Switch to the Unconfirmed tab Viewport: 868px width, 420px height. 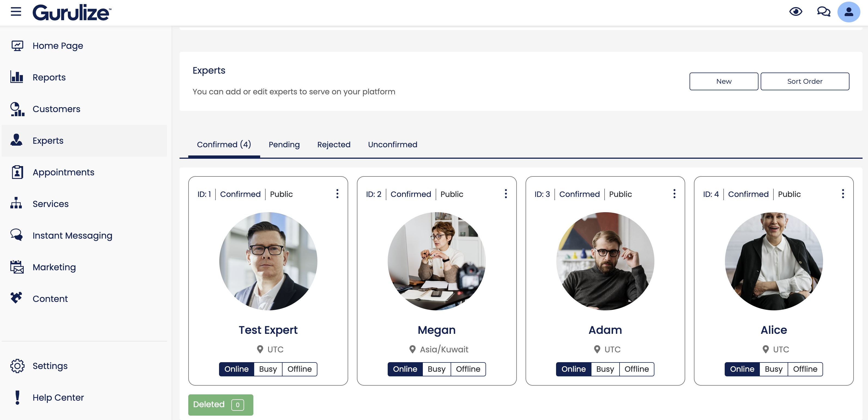pyautogui.click(x=392, y=144)
